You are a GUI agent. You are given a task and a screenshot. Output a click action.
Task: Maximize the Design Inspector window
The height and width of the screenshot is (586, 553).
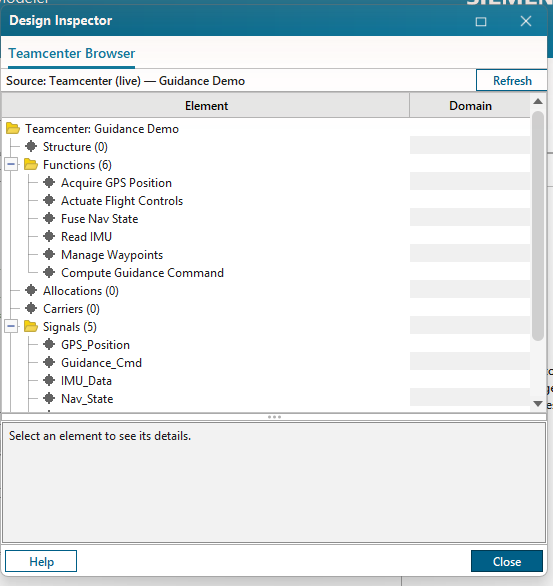click(x=481, y=21)
